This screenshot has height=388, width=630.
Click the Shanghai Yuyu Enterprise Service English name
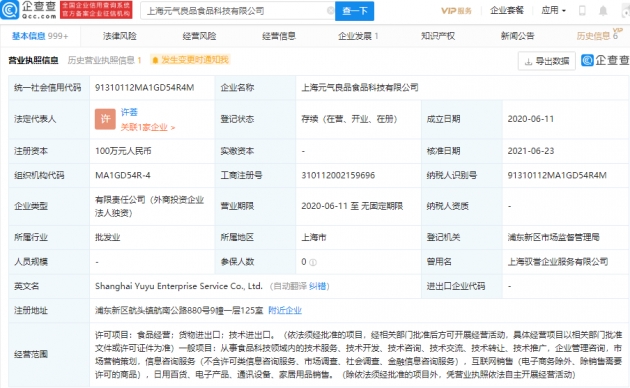179,286
